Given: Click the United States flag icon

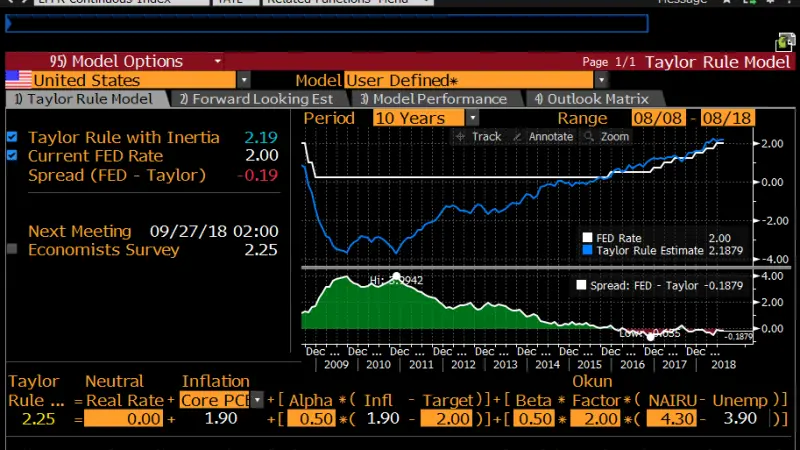Looking at the screenshot, I should coord(18,80).
